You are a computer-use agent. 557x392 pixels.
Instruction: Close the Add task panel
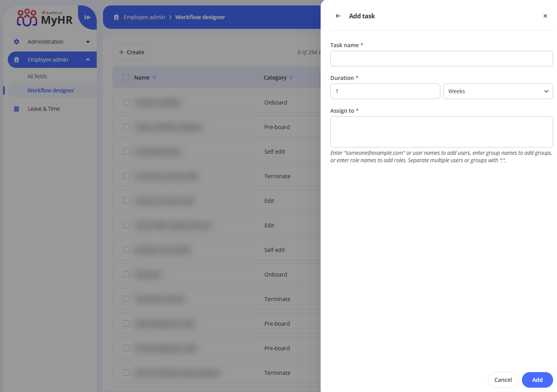point(545,16)
